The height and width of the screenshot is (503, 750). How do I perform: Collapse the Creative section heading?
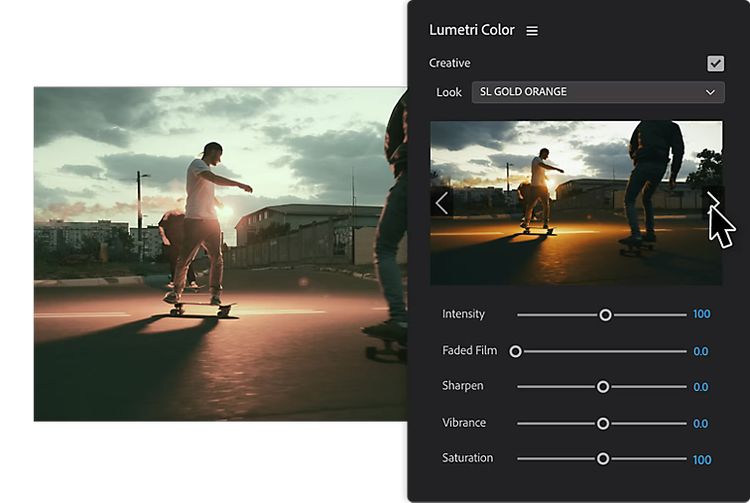[x=450, y=63]
